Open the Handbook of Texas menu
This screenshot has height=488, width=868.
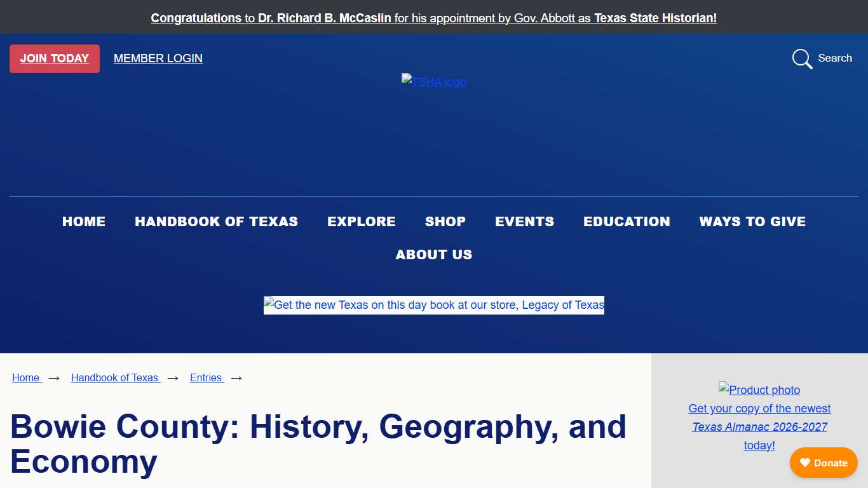point(216,222)
